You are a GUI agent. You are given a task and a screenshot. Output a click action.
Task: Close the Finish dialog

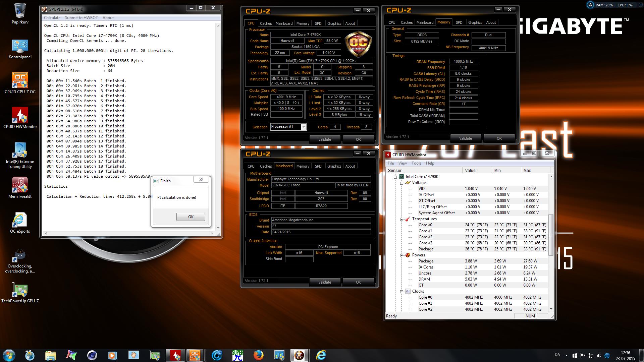click(x=201, y=180)
